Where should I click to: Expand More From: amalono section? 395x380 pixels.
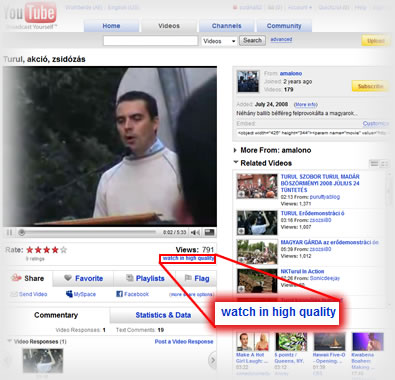point(235,150)
